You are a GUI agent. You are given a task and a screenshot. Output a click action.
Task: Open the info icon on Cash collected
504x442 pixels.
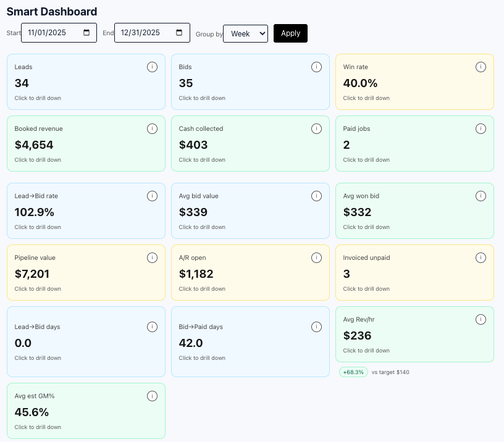pyautogui.click(x=316, y=128)
